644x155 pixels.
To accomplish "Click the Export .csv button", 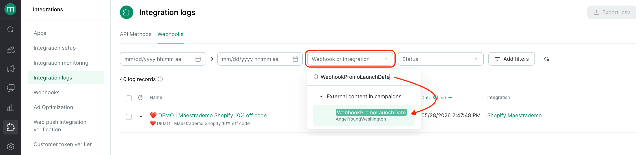I will [x=612, y=12].
